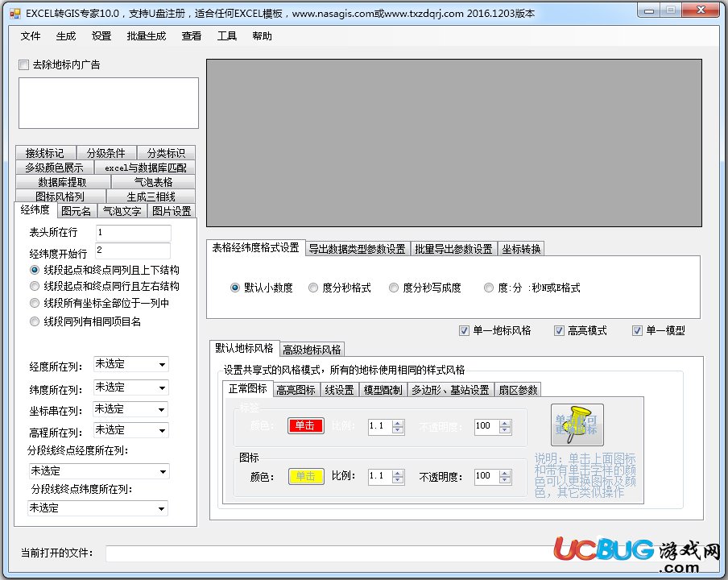Open 多边形、基站设置 tab
Image resolution: width=728 pixels, height=580 pixels.
[x=450, y=390]
